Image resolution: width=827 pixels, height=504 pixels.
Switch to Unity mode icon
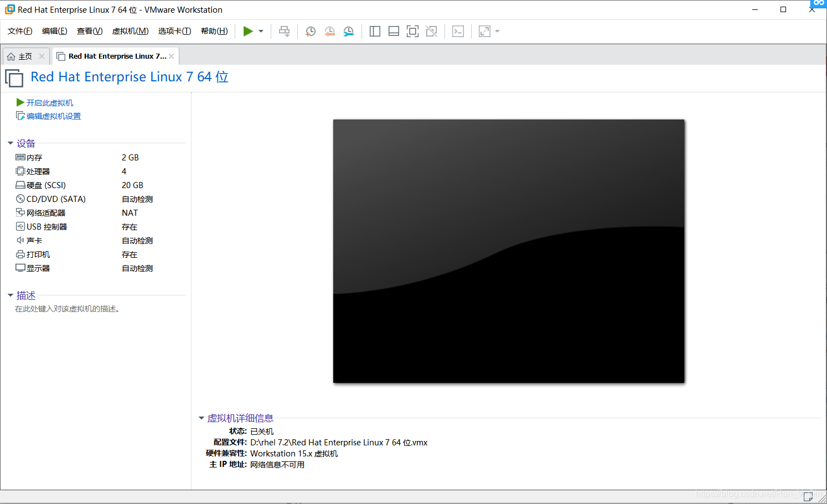[432, 31]
